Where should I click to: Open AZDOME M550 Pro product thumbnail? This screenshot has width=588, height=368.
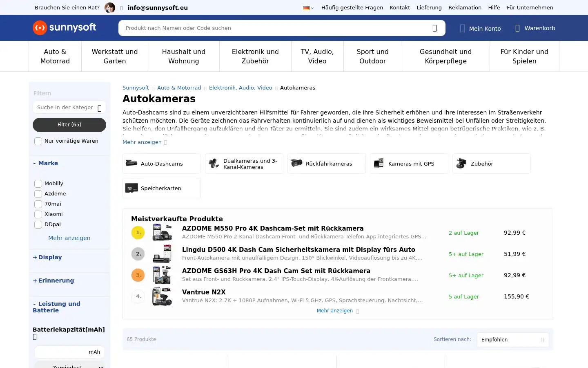(162, 232)
